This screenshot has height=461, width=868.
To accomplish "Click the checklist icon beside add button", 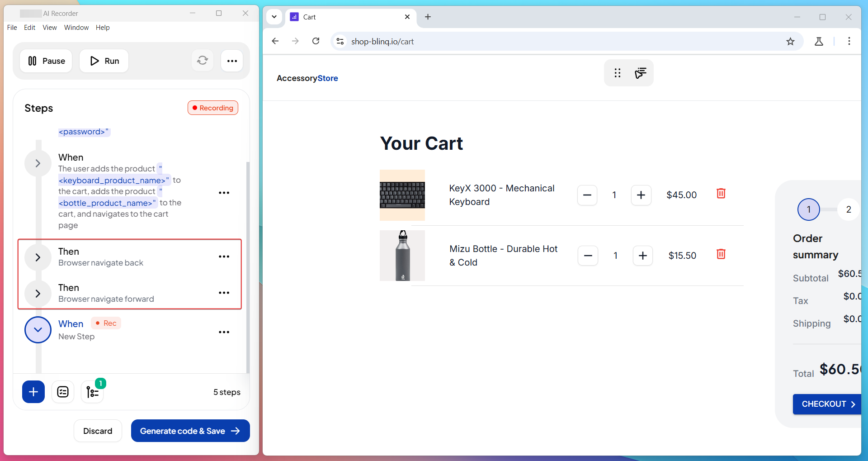I will tap(63, 392).
